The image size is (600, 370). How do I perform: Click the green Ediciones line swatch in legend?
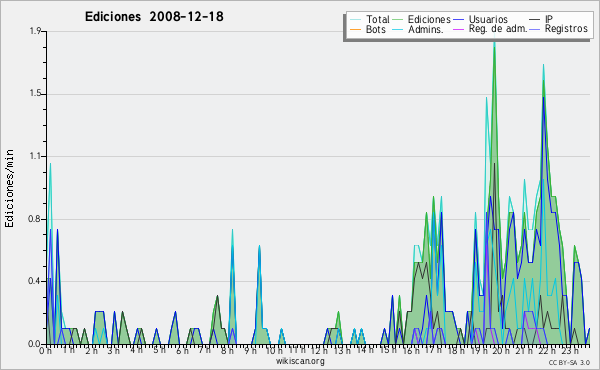pyautogui.click(x=398, y=20)
